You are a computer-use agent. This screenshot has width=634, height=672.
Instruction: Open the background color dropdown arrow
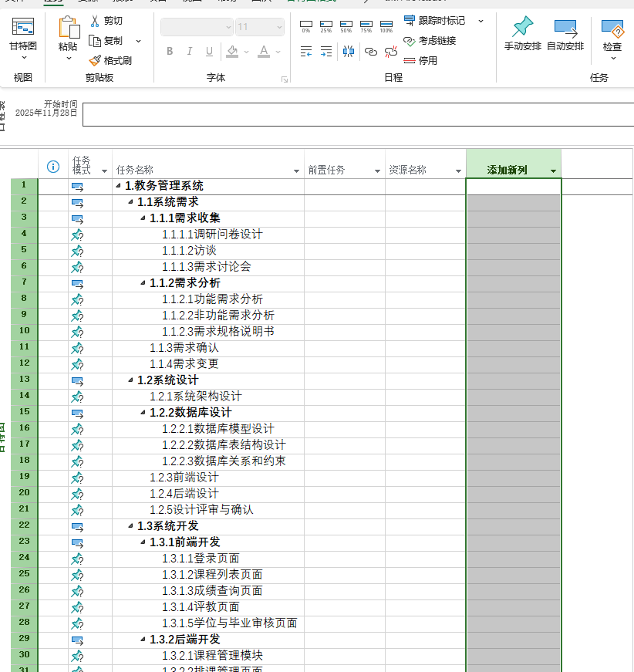(246, 52)
